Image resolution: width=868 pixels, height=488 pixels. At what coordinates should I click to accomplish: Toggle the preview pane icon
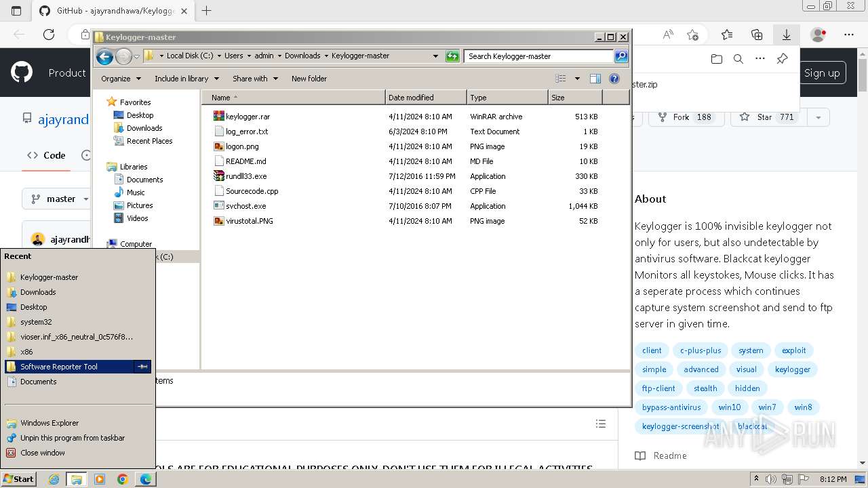coord(595,79)
